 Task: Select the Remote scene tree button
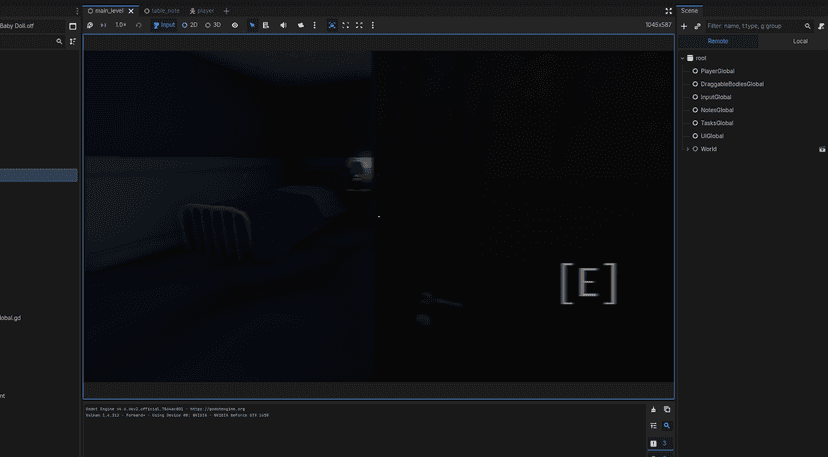coord(718,41)
